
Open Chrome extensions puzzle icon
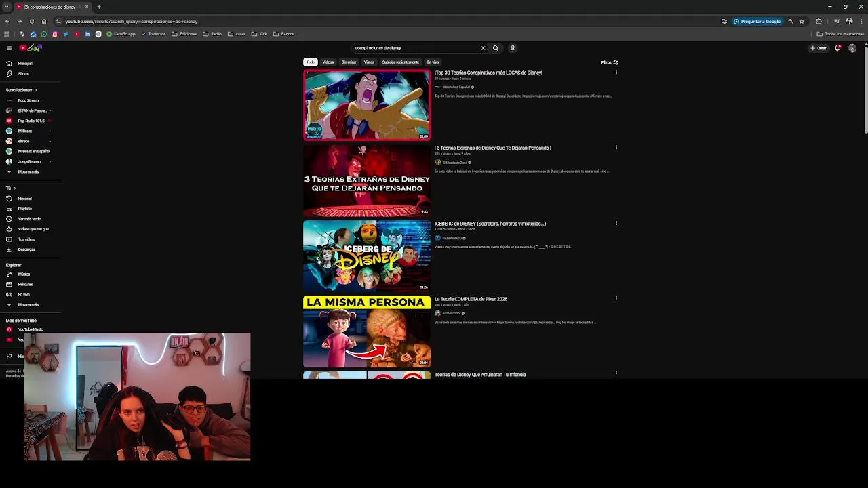point(818,22)
